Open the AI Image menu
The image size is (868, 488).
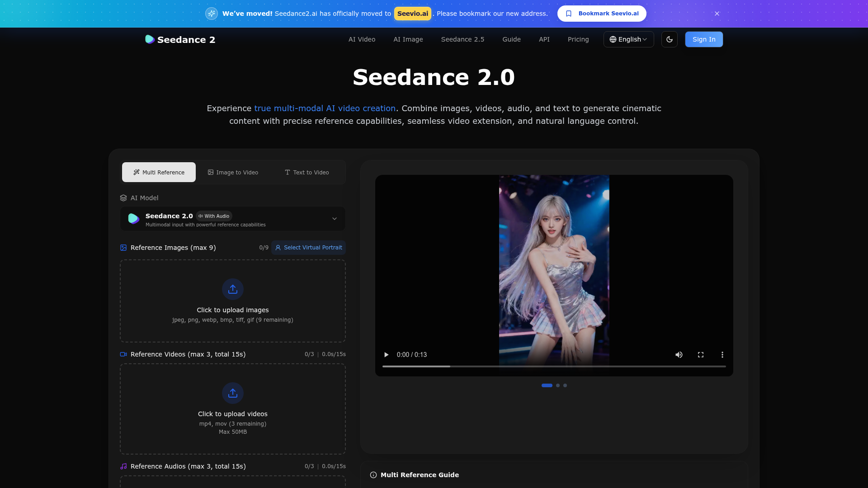click(408, 39)
